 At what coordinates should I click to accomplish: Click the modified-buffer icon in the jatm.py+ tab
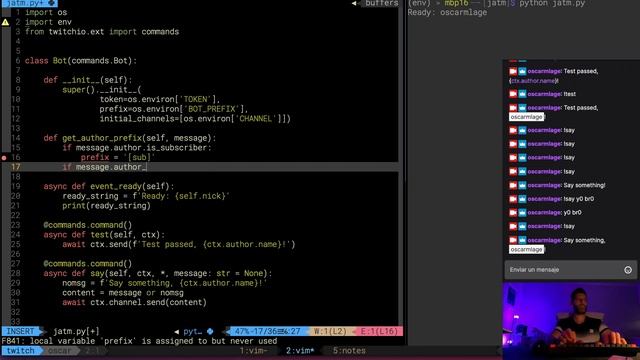pyautogui.click(x=52, y=3)
